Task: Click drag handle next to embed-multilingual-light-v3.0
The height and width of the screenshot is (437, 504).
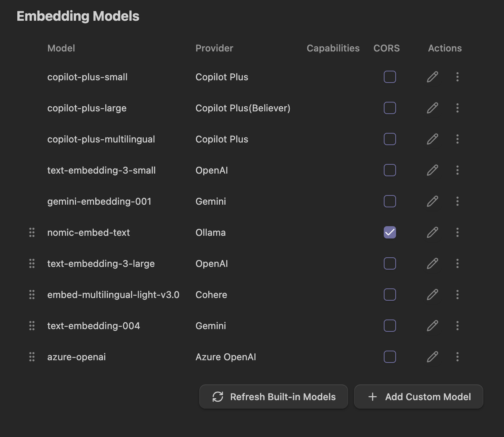Action: click(x=32, y=295)
